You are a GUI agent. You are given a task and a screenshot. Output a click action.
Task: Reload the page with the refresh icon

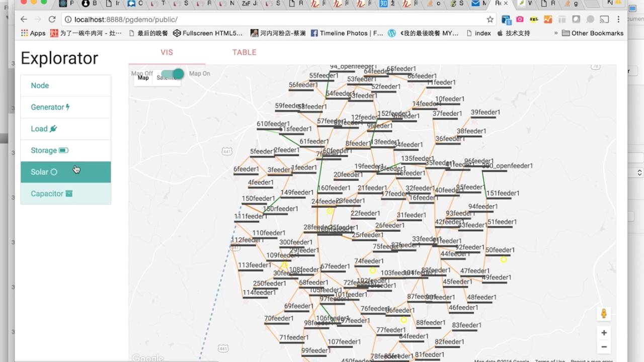point(52,19)
